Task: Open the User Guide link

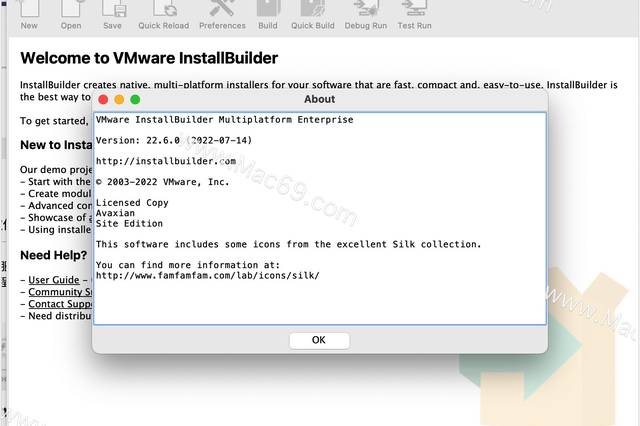Action: [54, 280]
